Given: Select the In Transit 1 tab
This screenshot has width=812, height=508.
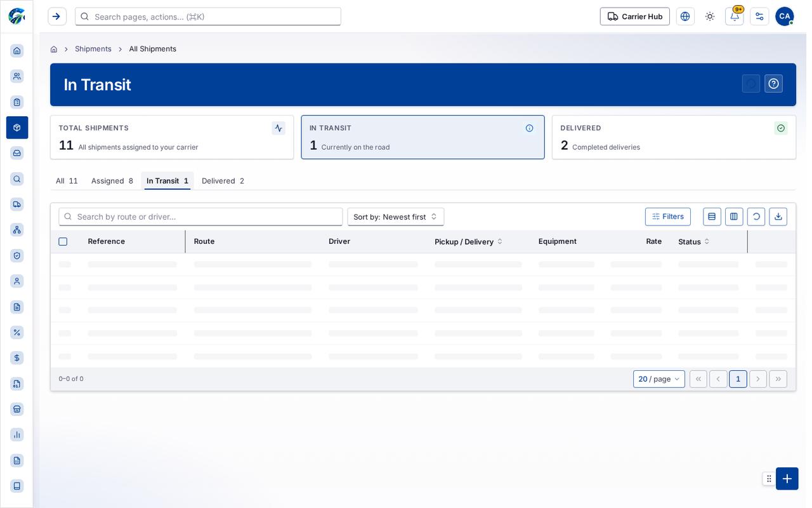Looking at the screenshot, I should 167,181.
